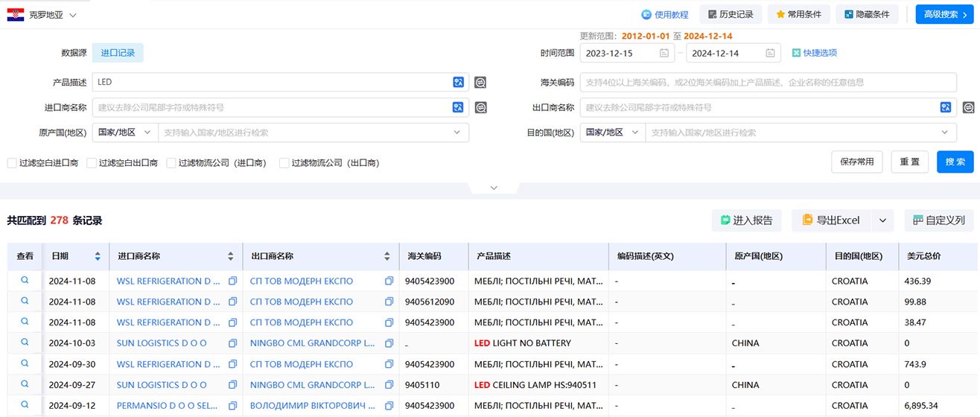The width and height of the screenshot is (980, 417).
Task: Open 快捷选项 quick options
Action: click(815, 53)
